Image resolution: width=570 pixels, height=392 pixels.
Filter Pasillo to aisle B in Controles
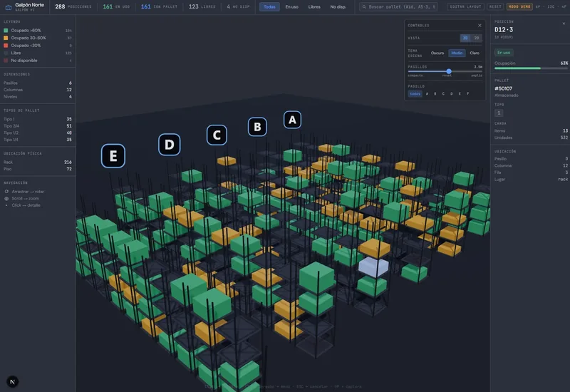click(435, 94)
